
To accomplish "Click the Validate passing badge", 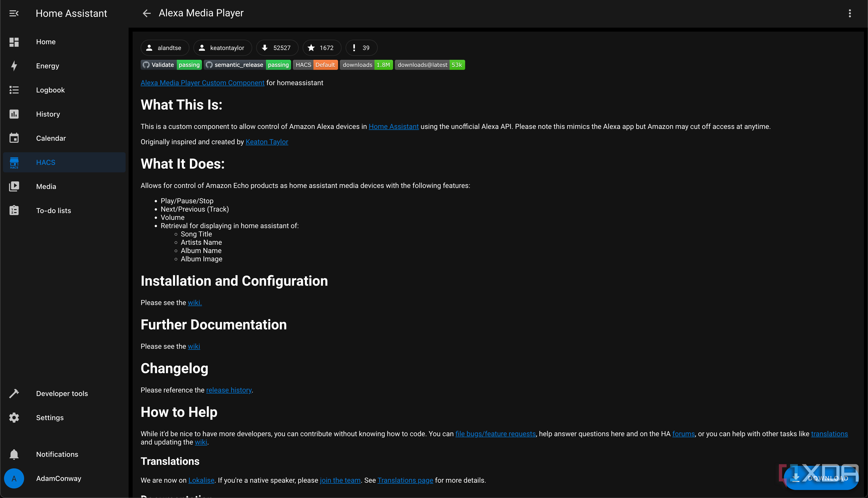I will pos(171,65).
